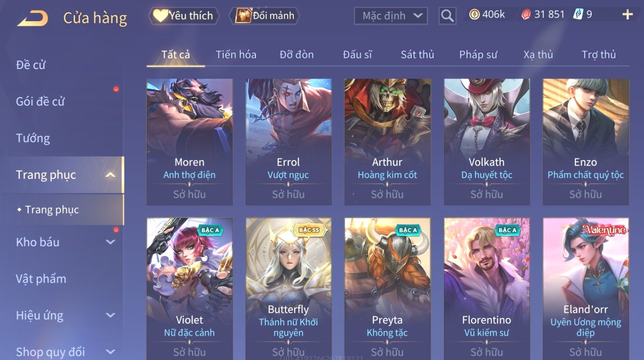Go to Tướng in the sidebar

click(x=33, y=138)
